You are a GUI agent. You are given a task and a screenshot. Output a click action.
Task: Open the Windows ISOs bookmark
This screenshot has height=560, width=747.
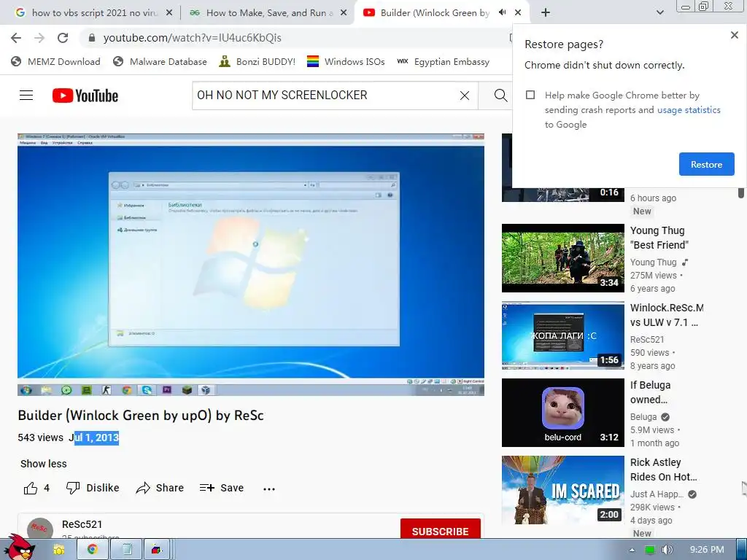[x=346, y=61]
